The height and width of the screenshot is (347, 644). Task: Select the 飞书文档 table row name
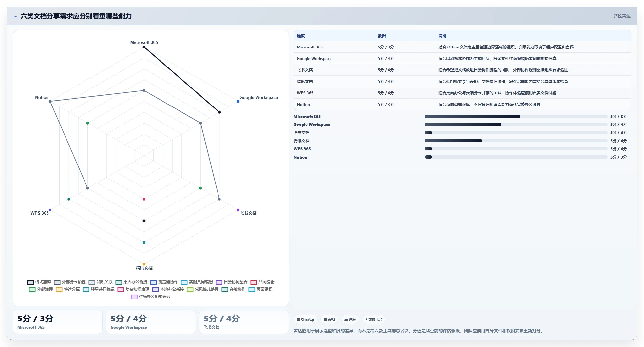click(x=305, y=70)
